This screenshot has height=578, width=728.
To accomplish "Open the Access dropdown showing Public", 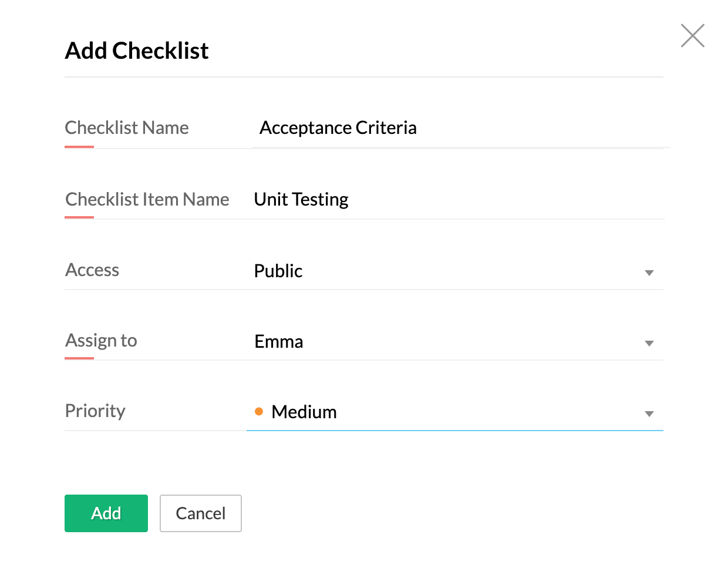I will click(x=455, y=271).
